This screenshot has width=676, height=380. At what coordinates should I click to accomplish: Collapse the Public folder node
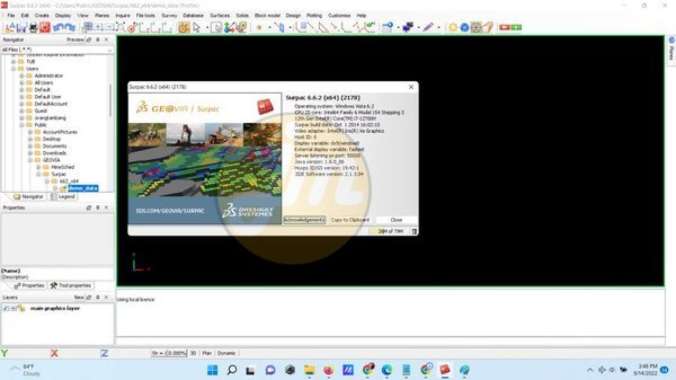point(22,125)
